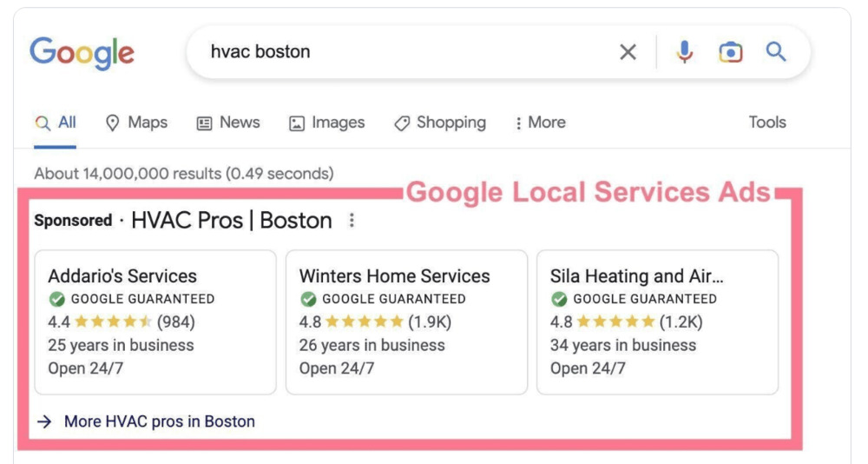The height and width of the screenshot is (464, 868).
Task: Click the 'HVAC Pros | Boston' heading
Action: 232,221
